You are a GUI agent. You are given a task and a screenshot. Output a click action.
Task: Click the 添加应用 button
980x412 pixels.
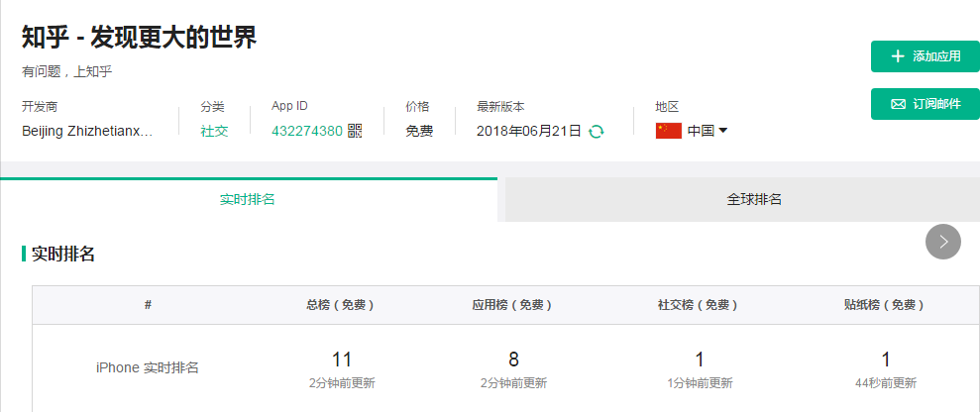[x=926, y=56]
